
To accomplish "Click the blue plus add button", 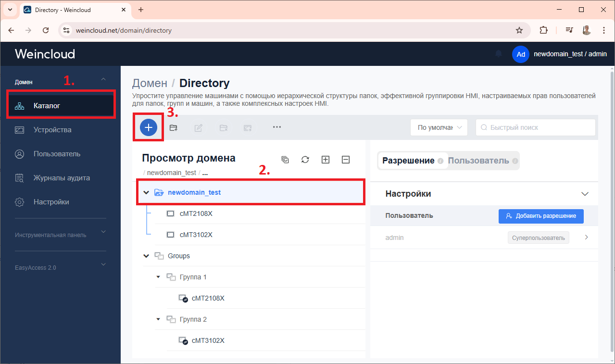I will pos(149,127).
